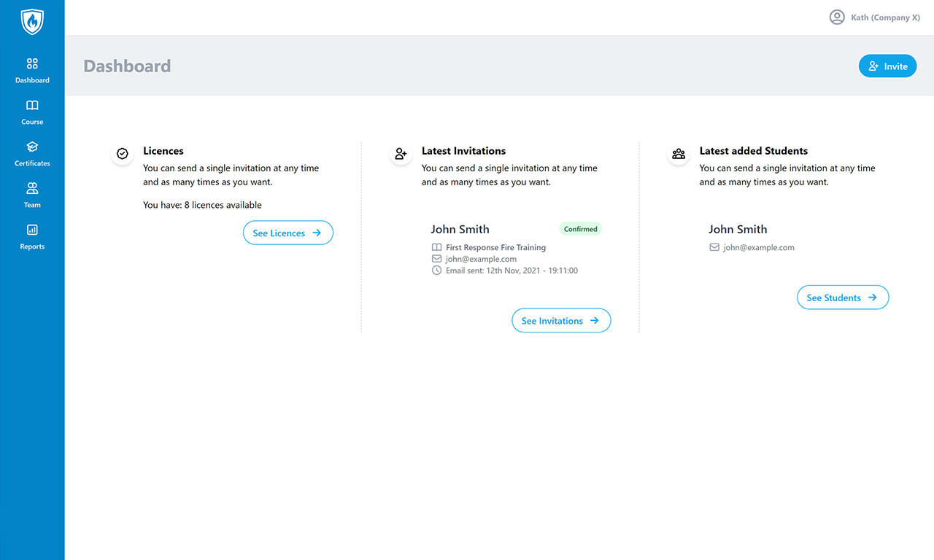Click the checkmark circle icon beside Licences
Image resolution: width=934 pixels, height=560 pixels.
[x=122, y=154]
